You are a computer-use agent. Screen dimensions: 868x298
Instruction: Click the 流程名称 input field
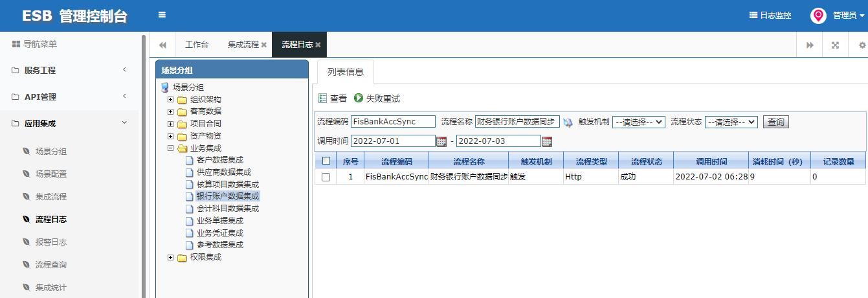click(517, 122)
